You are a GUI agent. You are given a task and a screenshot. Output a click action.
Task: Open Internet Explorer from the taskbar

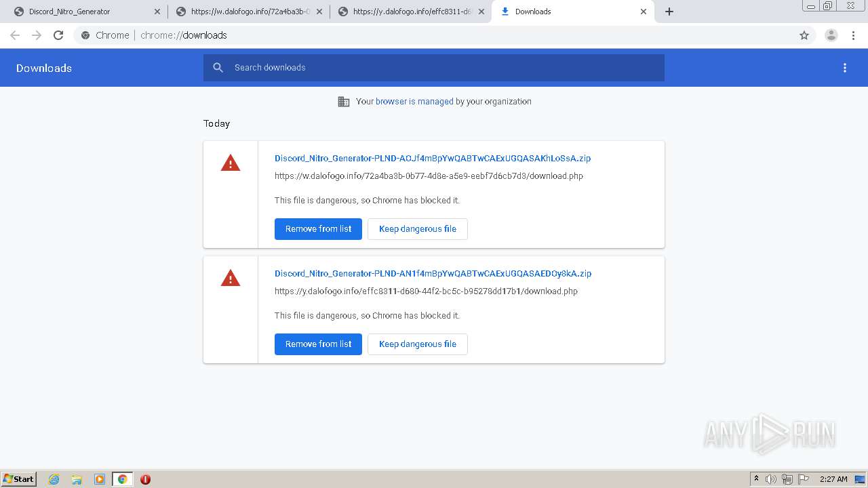(x=54, y=479)
